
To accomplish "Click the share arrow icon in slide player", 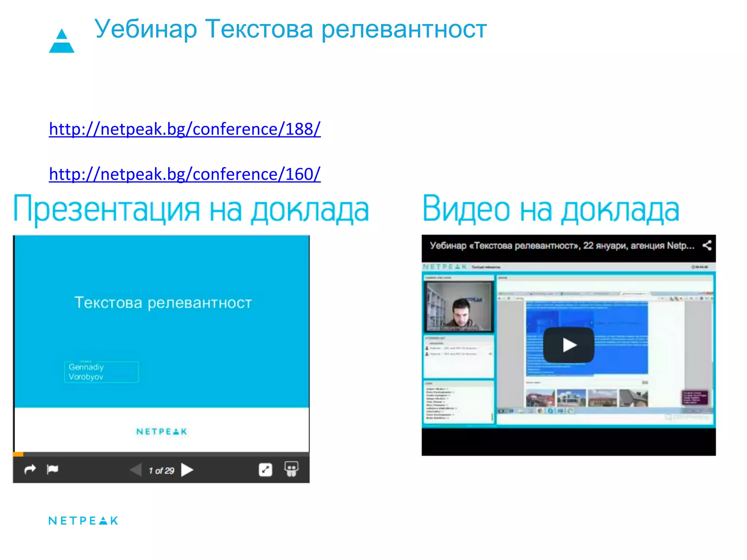I will click(x=30, y=469).
